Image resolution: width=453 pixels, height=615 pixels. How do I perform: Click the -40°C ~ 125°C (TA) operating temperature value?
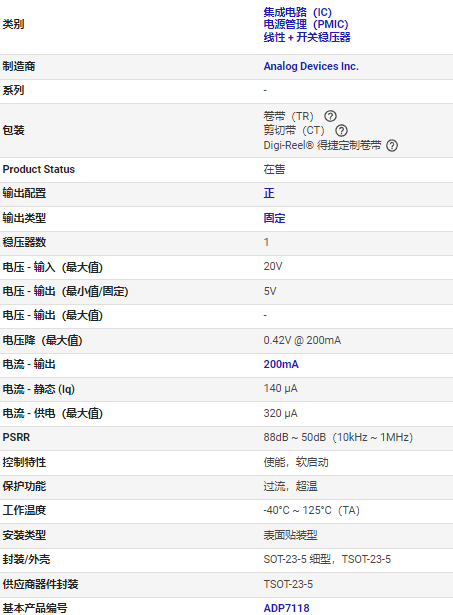pyautogui.click(x=311, y=511)
